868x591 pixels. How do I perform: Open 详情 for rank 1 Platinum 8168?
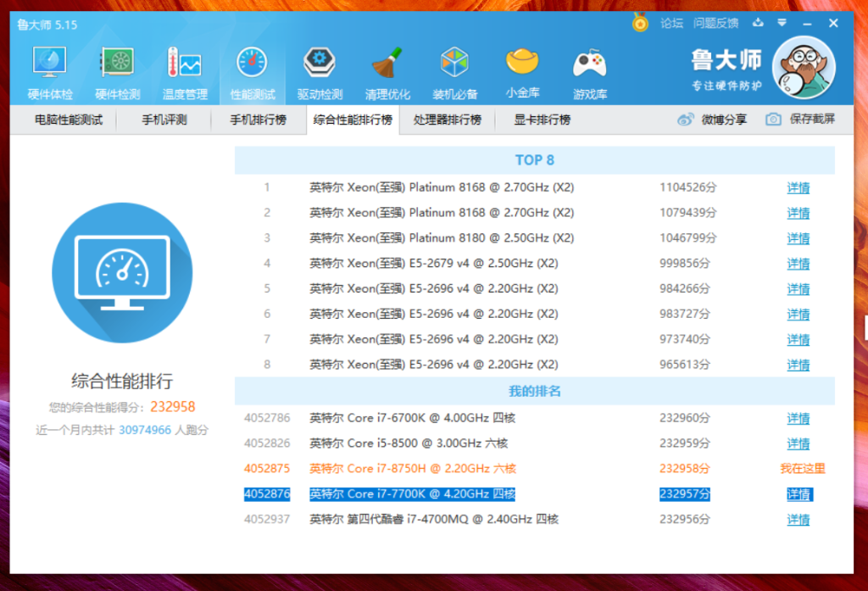pos(798,187)
